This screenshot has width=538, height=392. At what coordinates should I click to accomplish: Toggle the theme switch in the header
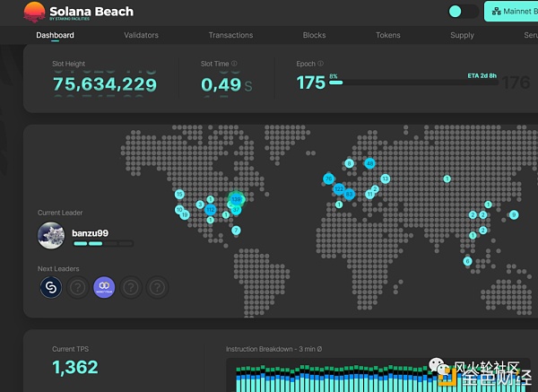pos(464,12)
